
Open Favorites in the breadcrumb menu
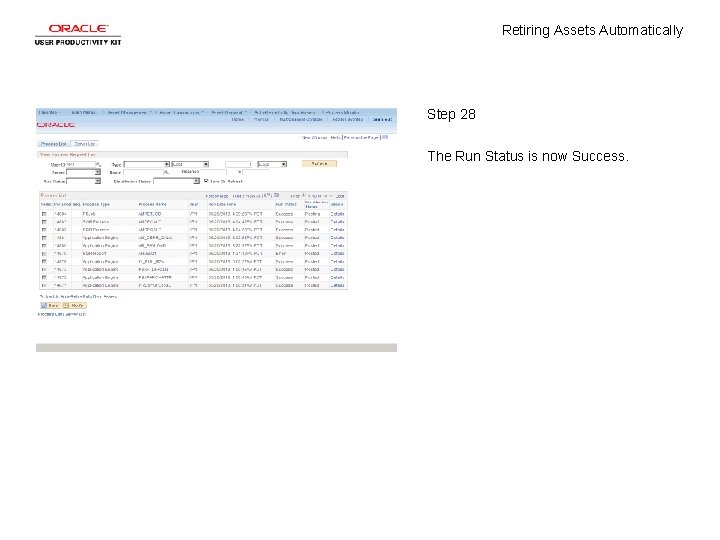pyautogui.click(x=48, y=112)
